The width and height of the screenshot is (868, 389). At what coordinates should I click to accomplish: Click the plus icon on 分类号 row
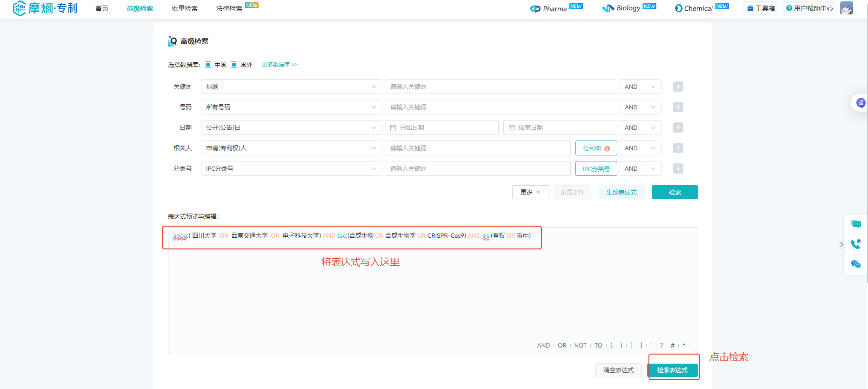pyautogui.click(x=678, y=168)
